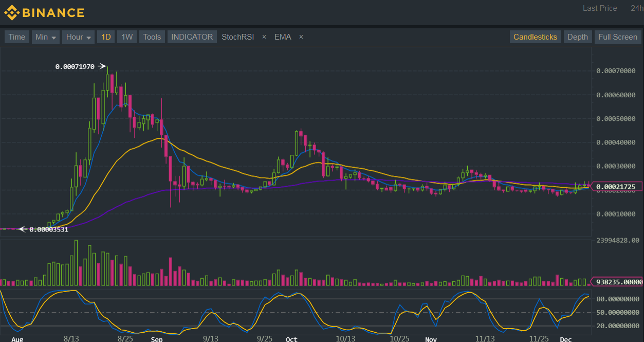Remove the StochRSI indicator with its X
This screenshot has height=342, width=644.
click(x=264, y=37)
